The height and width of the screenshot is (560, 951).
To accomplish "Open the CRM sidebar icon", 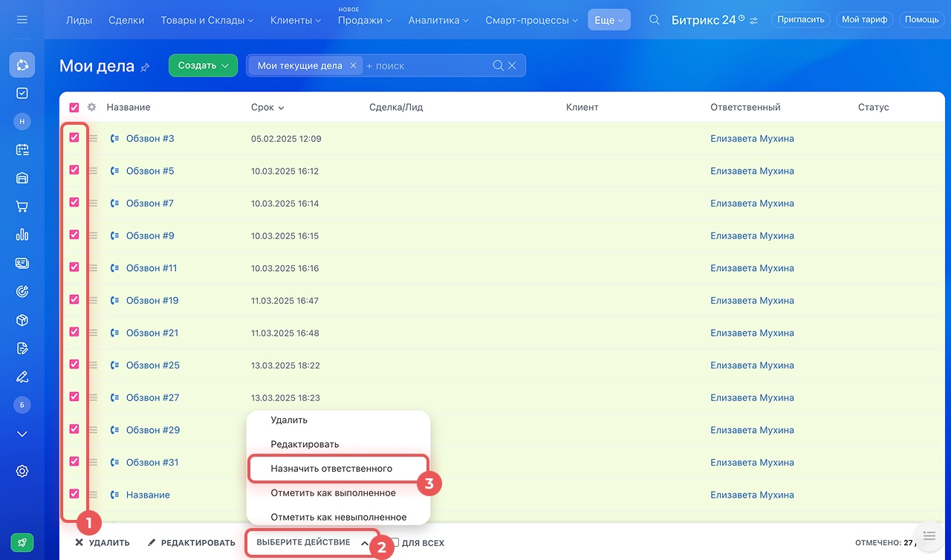I will tap(22, 65).
